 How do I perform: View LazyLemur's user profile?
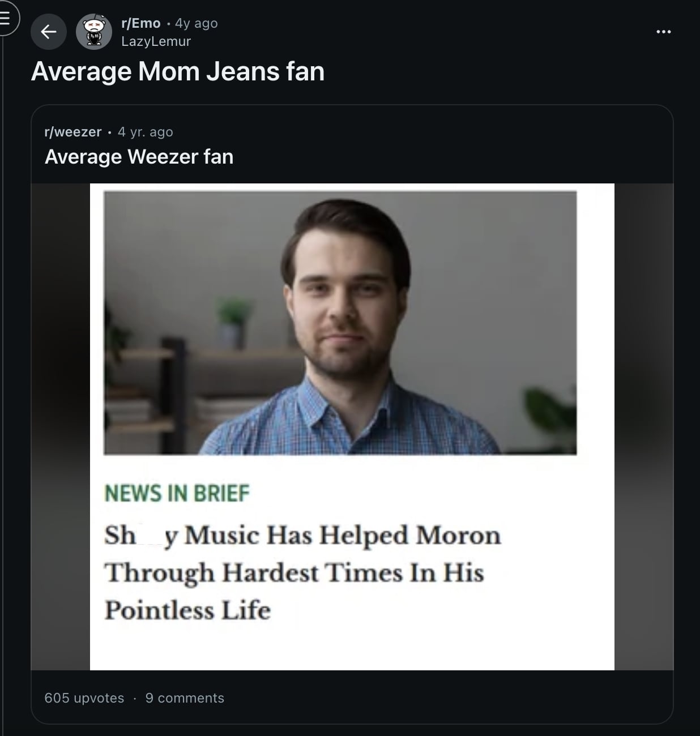[x=155, y=41]
